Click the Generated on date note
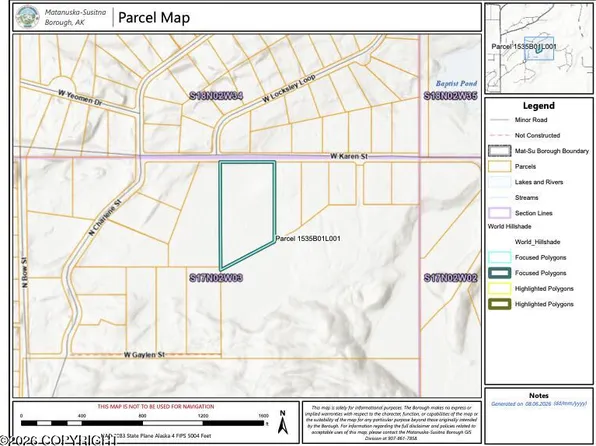Screen dimensions: 596x446 click(539, 404)
